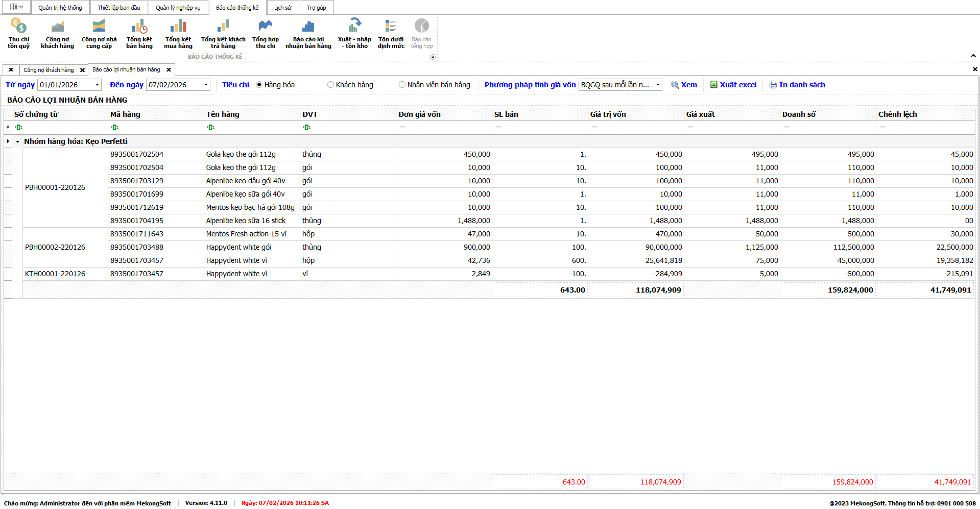This screenshot has width=980, height=509.
Task: Select Nhân viên bán hàng radio option
Action: pyautogui.click(x=402, y=85)
